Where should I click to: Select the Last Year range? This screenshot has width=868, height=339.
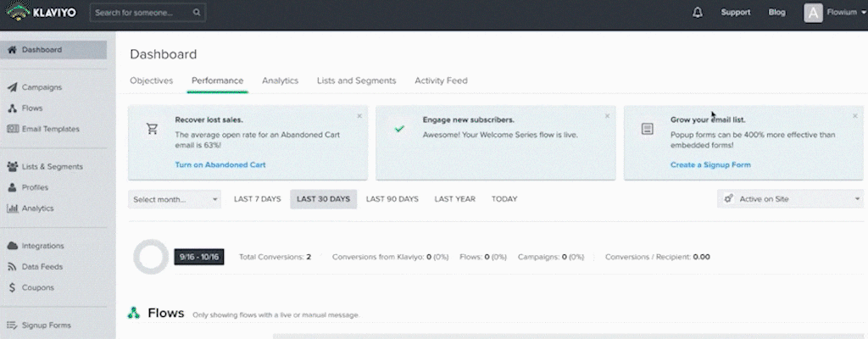tap(455, 199)
